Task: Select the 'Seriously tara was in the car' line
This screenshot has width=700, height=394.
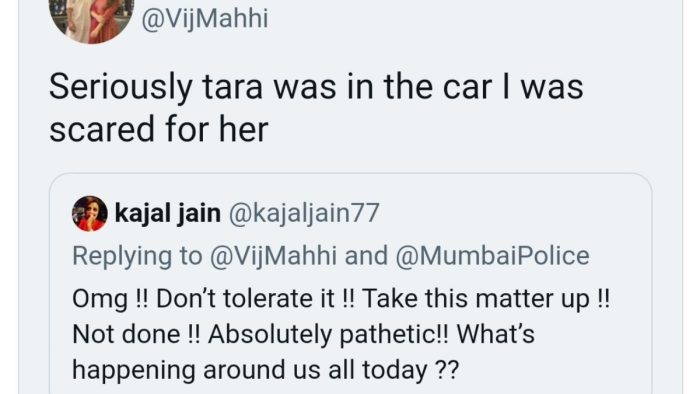Action: pos(316,87)
